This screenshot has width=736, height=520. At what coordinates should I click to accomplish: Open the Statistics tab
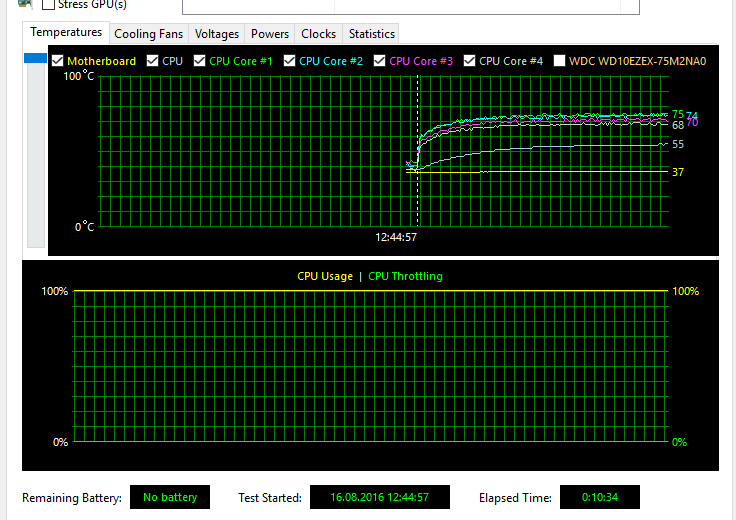tap(372, 34)
